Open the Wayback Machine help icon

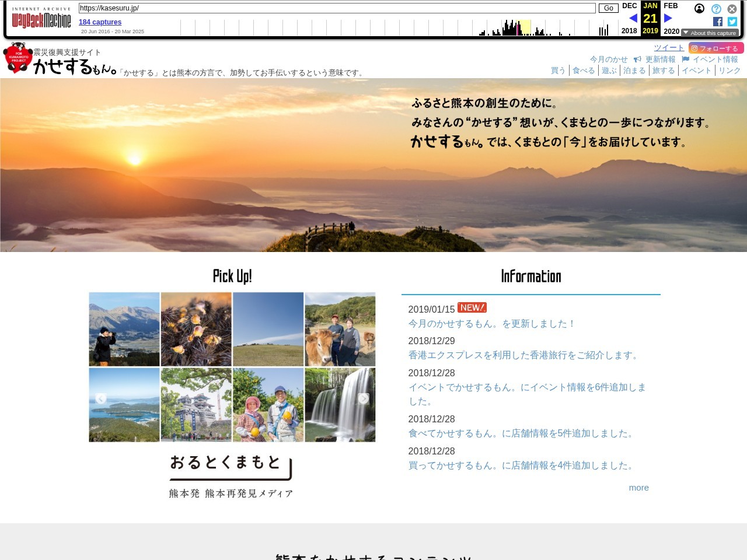(x=716, y=9)
